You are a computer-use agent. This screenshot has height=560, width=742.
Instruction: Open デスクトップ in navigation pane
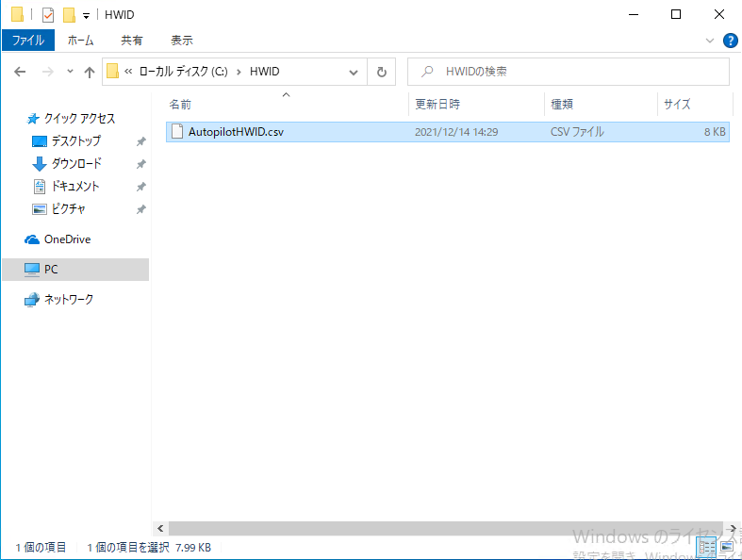(76, 140)
